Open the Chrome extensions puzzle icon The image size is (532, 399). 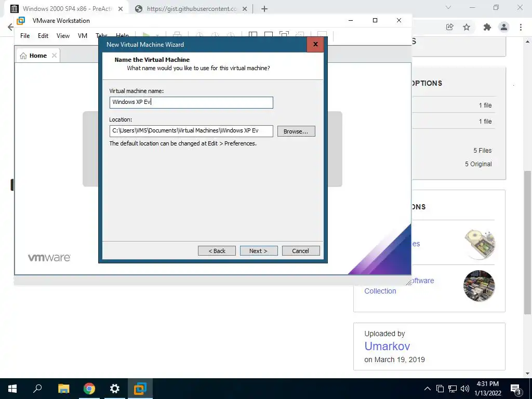(x=487, y=27)
